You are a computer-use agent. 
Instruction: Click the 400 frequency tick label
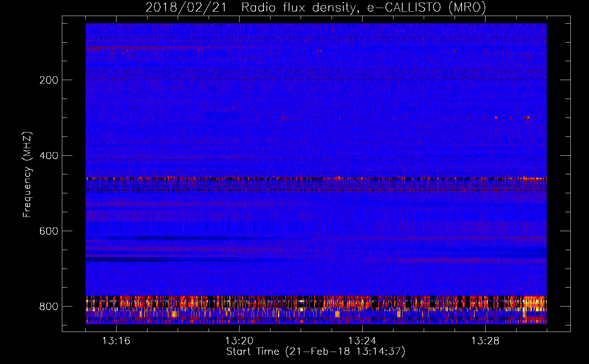pyautogui.click(x=49, y=156)
